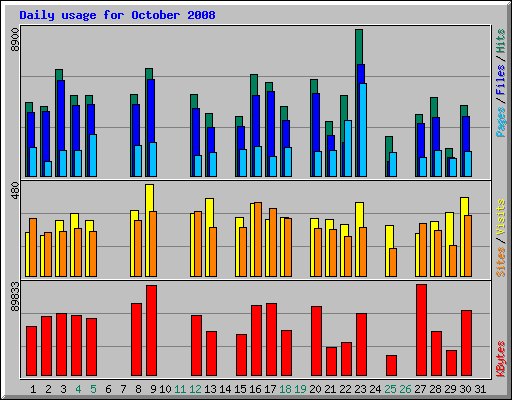The height and width of the screenshot is (400, 512).
Task: Select green weekend day label 4
Action: (x=78, y=389)
